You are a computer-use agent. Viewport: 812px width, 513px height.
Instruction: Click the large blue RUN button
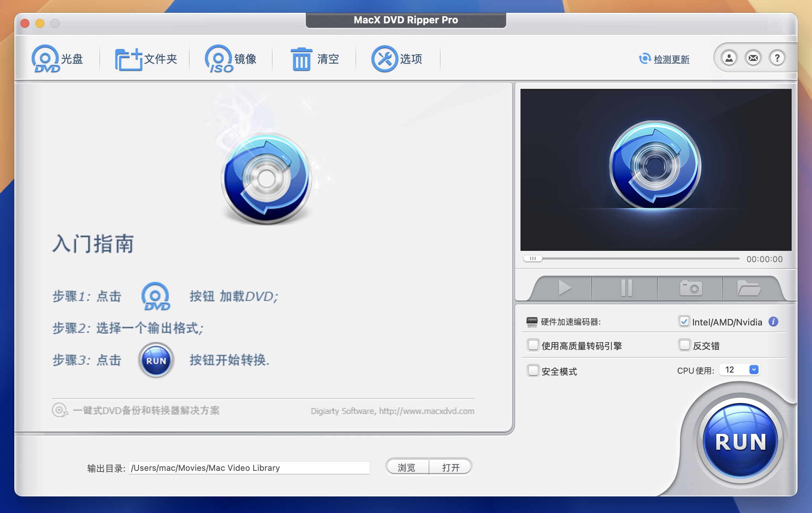(740, 441)
